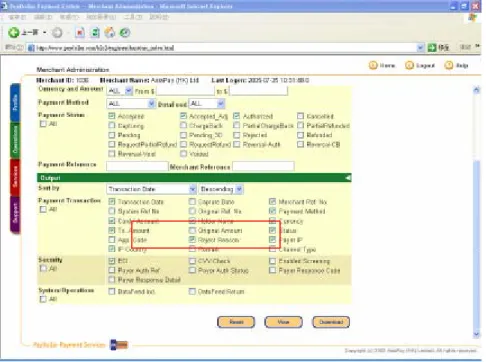Check the Rejected payment status
This screenshot has width=486, height=362.
point(237,135)
